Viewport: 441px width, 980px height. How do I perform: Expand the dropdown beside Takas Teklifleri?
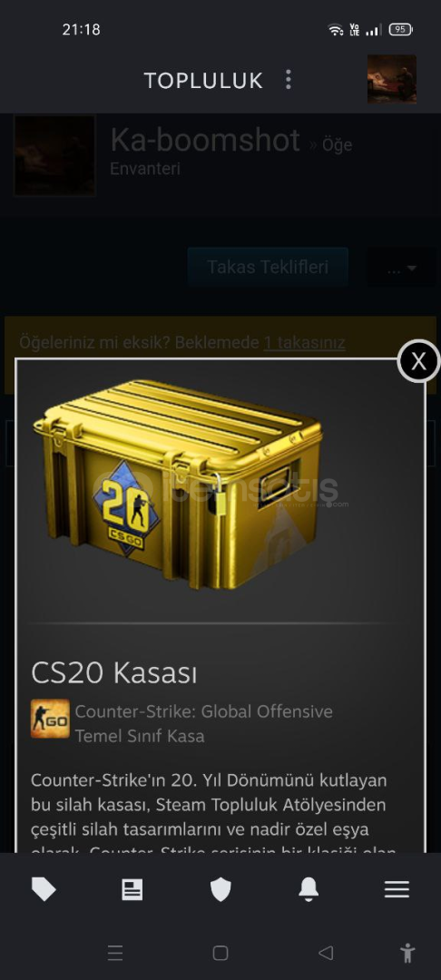click(x=402, y=268)
